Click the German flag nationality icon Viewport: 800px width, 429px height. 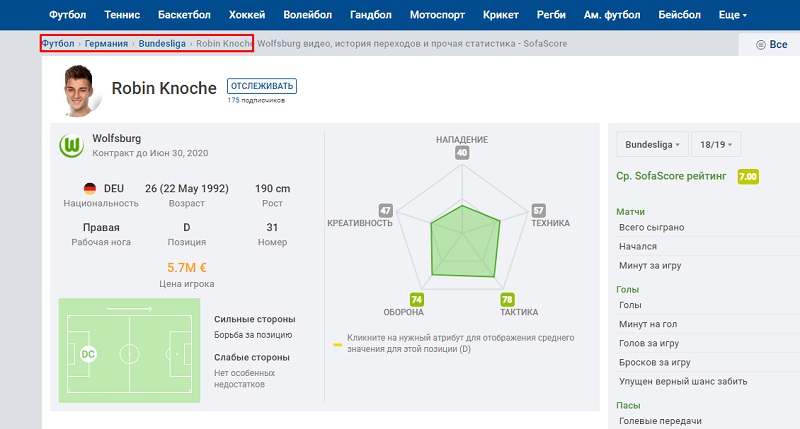pos(90,188)
